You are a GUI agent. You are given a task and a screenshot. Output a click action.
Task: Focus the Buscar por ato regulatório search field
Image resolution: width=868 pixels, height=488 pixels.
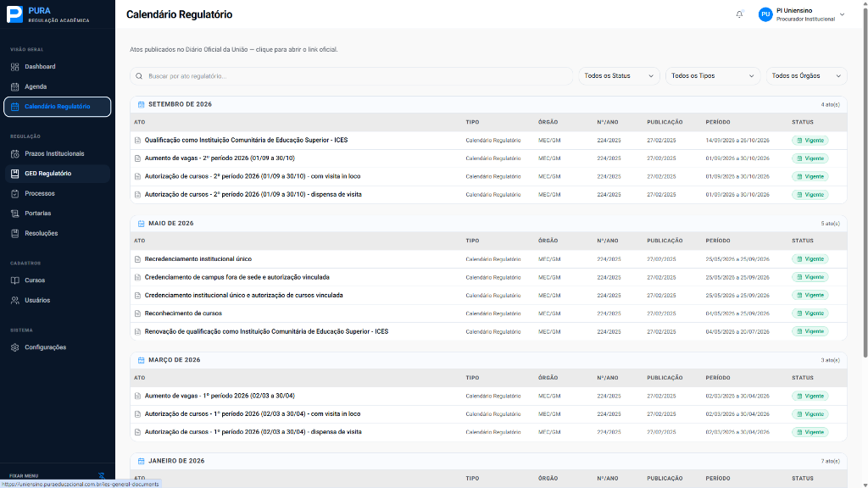click(352, 76)
